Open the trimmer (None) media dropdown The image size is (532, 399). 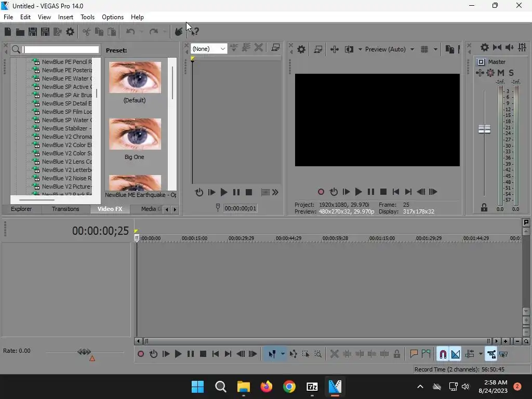209,49
